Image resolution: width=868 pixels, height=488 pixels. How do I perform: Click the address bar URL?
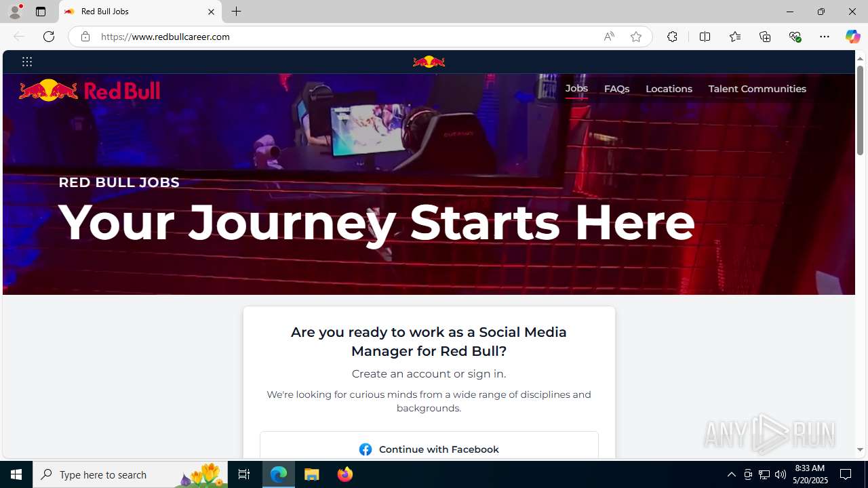165,37
